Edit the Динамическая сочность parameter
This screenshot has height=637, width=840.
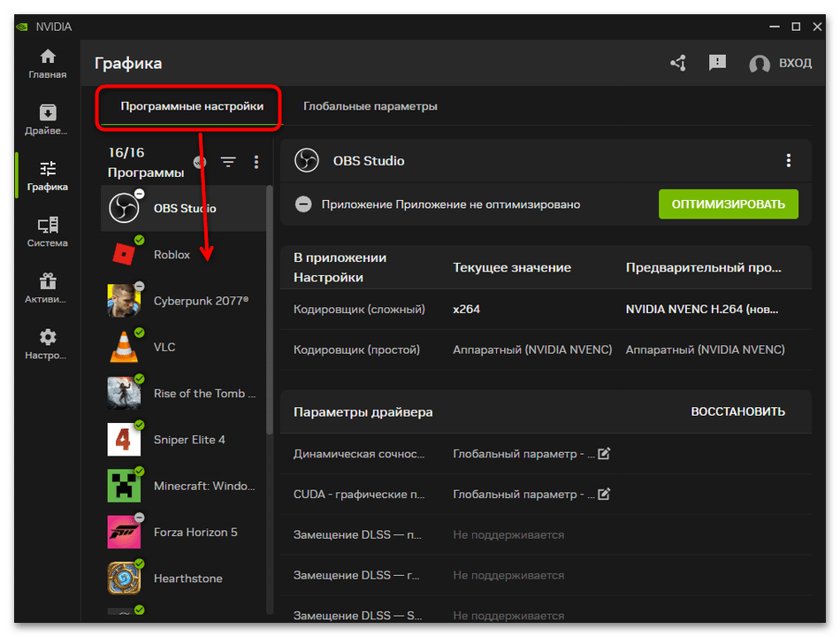pos(604,454)
